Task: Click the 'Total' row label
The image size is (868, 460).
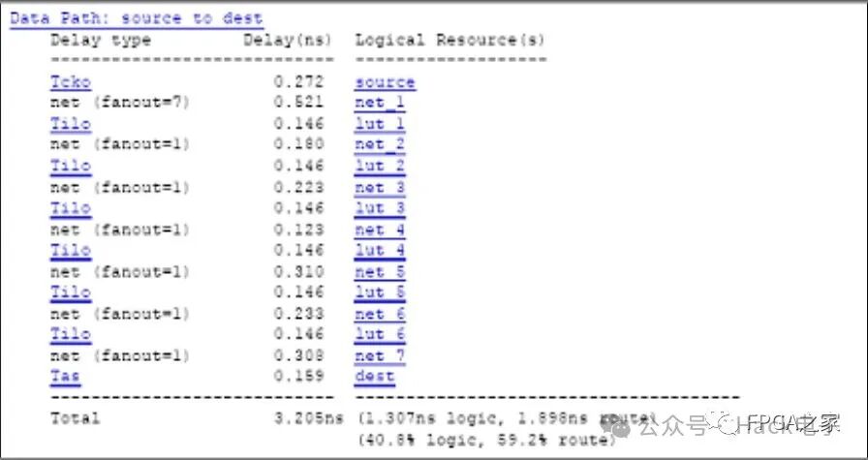Action: 76,418
